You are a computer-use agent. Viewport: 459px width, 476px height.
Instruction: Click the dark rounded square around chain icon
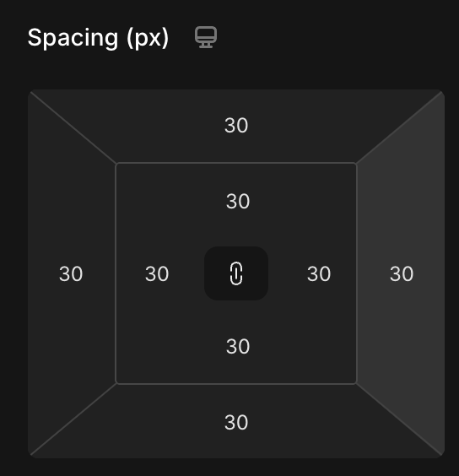click(x=236, y=273)
